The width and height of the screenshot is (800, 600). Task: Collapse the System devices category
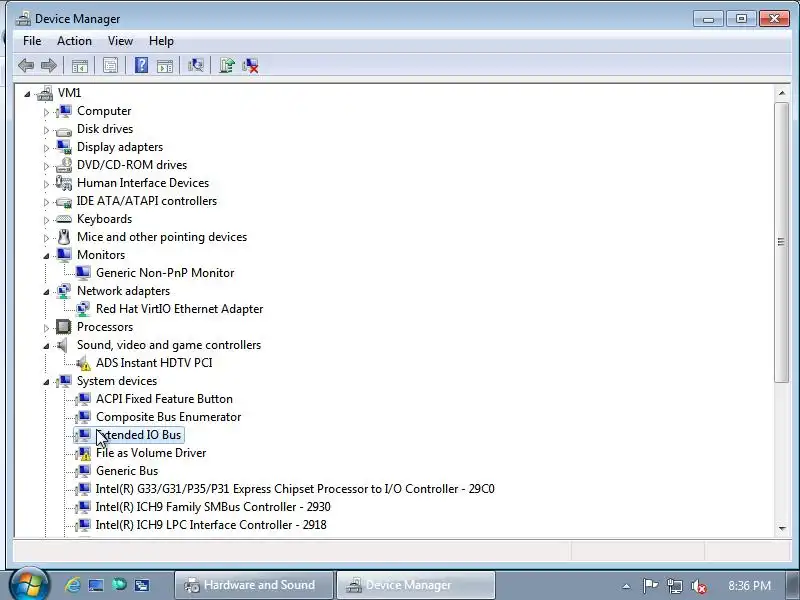(46, 382)
